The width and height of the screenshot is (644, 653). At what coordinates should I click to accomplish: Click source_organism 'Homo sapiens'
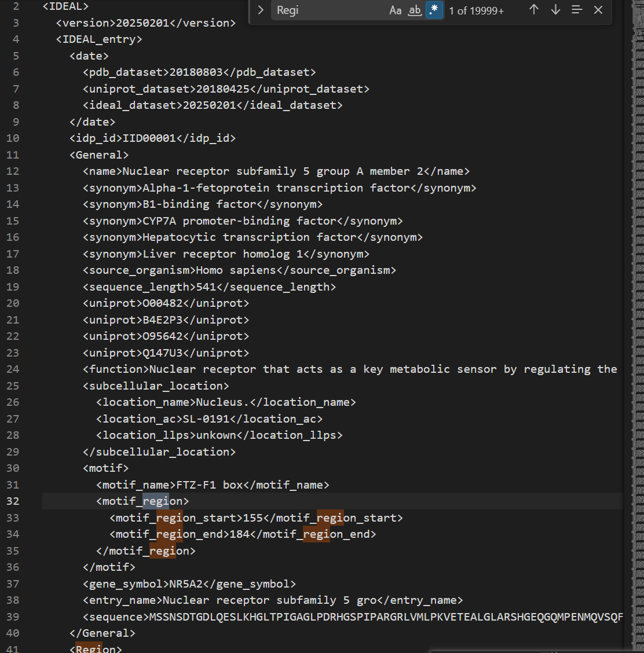click(x=236, y=270)
